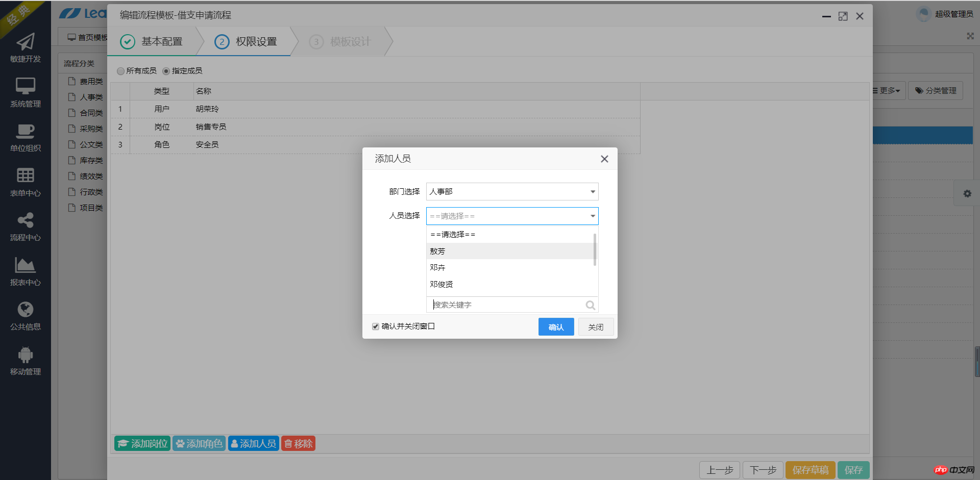This screenshot has height=480, width=980.
Task: Select the 表单中心 grid icon
Action: click(x=25, y=175)
